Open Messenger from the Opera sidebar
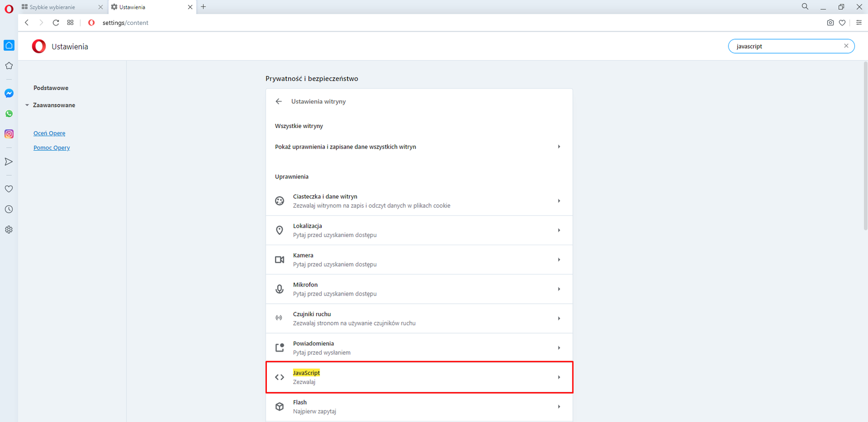868x422 pixels. click(x=9, y=93)
